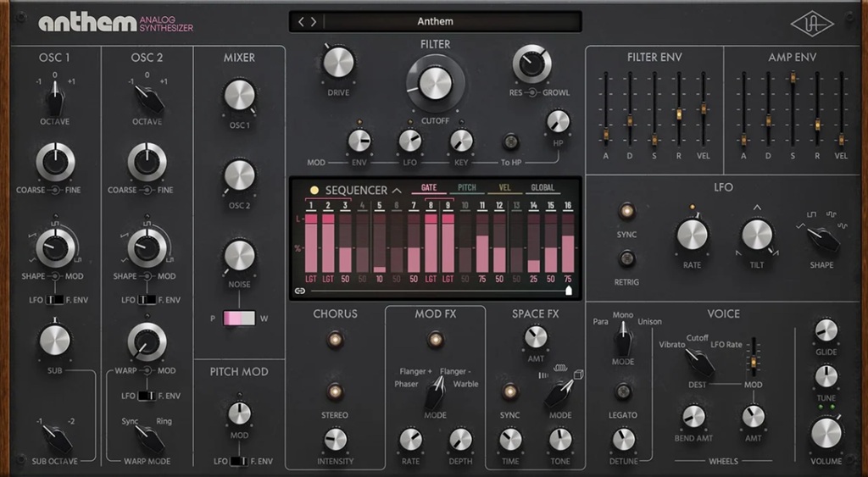Click the filter CUTOFF knob
The height and width of the screenshot is (477, 868).
pyautogui.click(x=435, y=84)
